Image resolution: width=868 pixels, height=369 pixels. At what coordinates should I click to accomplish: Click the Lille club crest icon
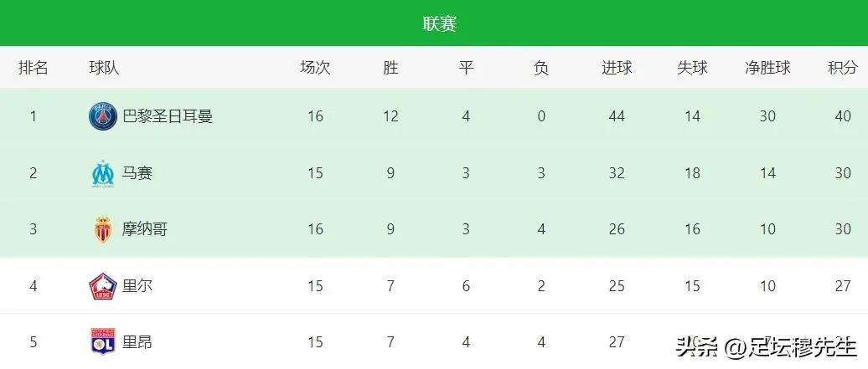coord(103,286)
